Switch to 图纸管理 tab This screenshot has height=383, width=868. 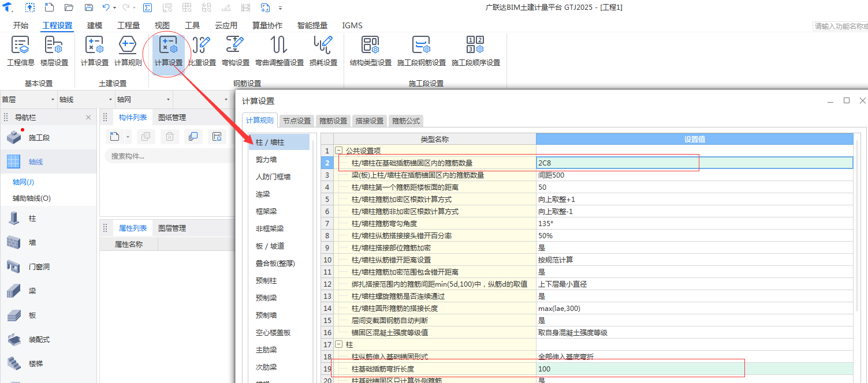172,118
